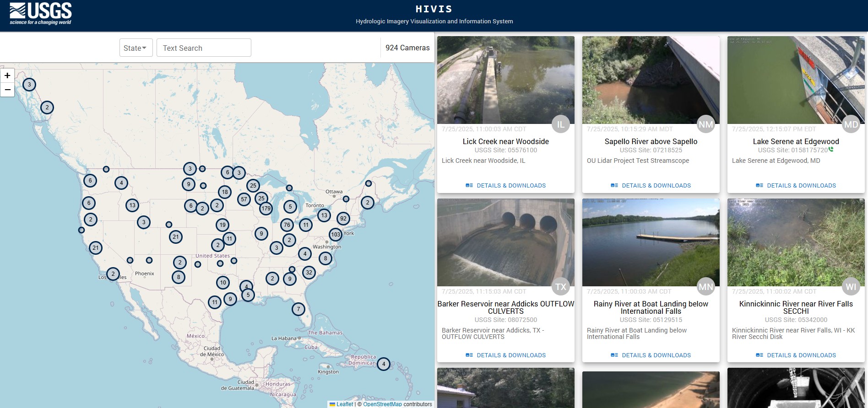Open the State dropdown filter
This screenshot has height=408, width=868.
coord(136,48)
